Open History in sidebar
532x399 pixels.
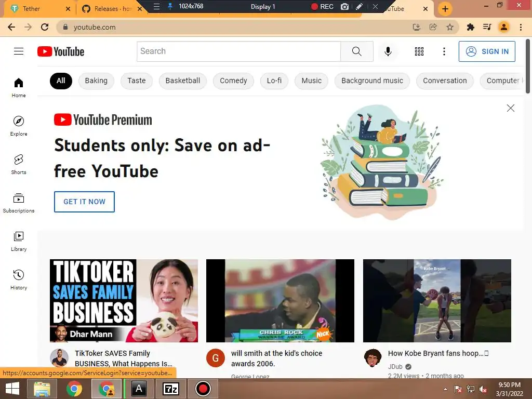(19, 280)
